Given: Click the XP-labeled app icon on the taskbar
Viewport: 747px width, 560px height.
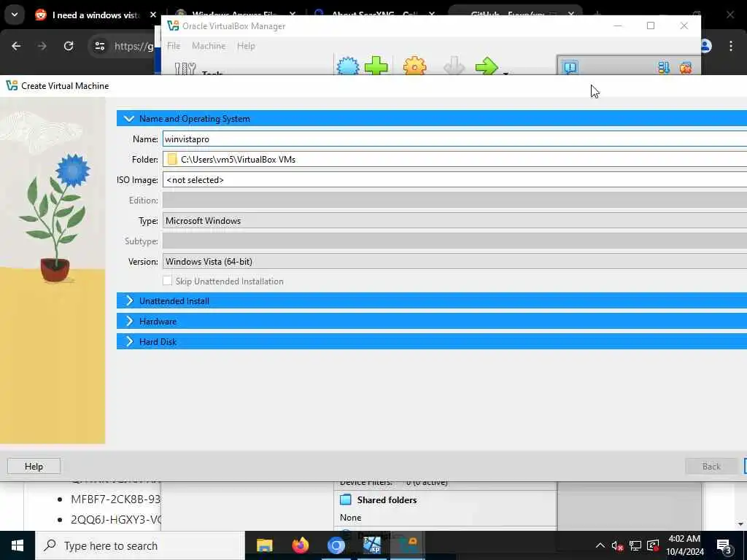Looking at the screenshot, I should (x=371, y=545).
